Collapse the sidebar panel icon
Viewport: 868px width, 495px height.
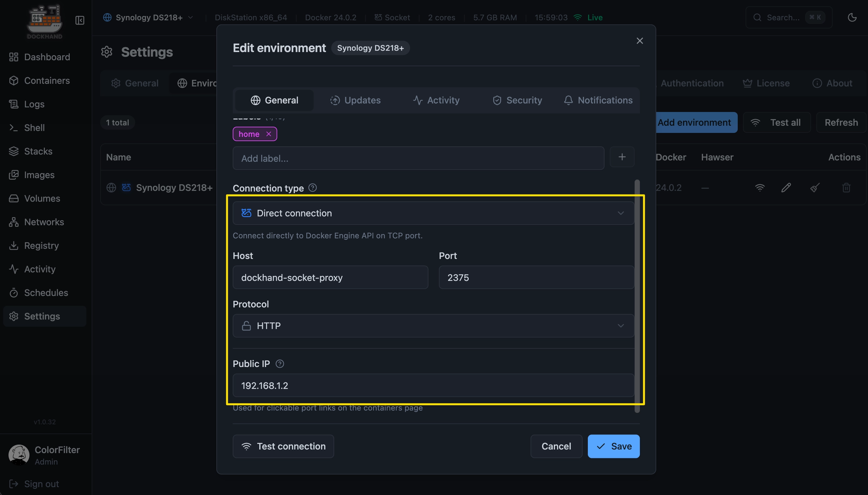(x=80, y=20)
